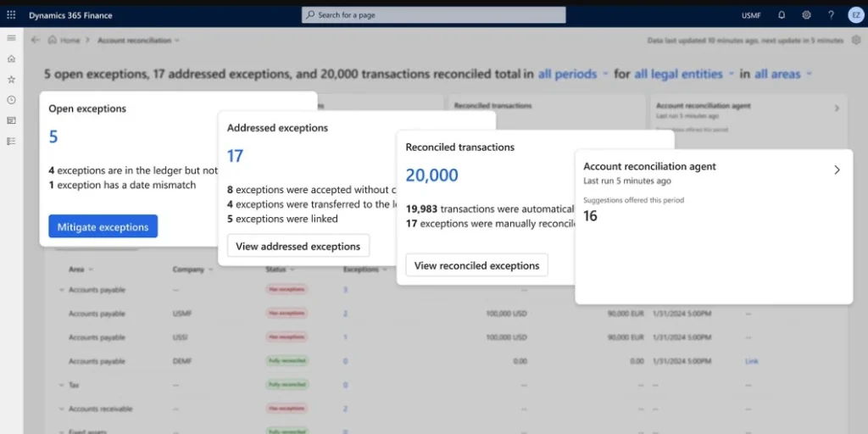Click the Search for a page field
This screenshot has height=434, width=868.
tap(433, 15)
